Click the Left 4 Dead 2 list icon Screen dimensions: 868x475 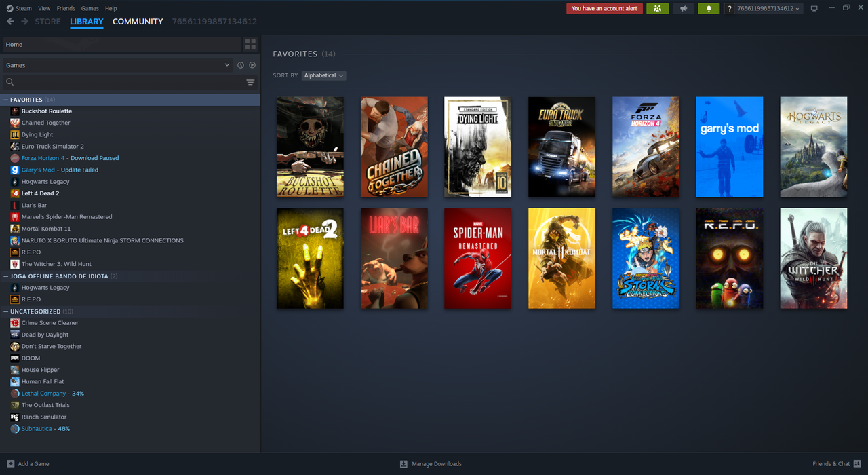(x=15, y=193)
